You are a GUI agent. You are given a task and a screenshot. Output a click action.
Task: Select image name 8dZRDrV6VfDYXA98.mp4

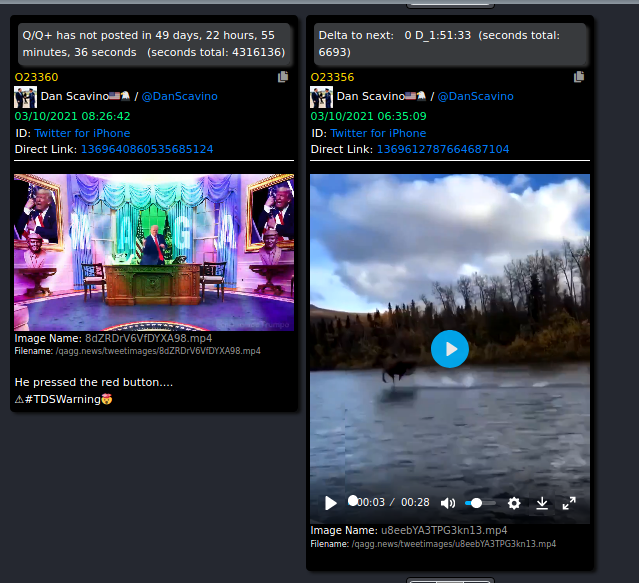pos(148,338)
